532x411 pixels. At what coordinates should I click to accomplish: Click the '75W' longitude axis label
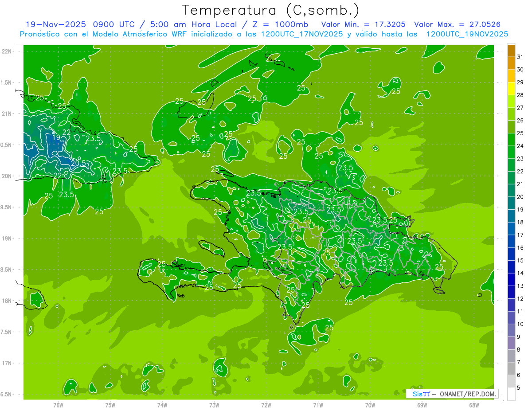pyautogui.click(x=110, y=405)
